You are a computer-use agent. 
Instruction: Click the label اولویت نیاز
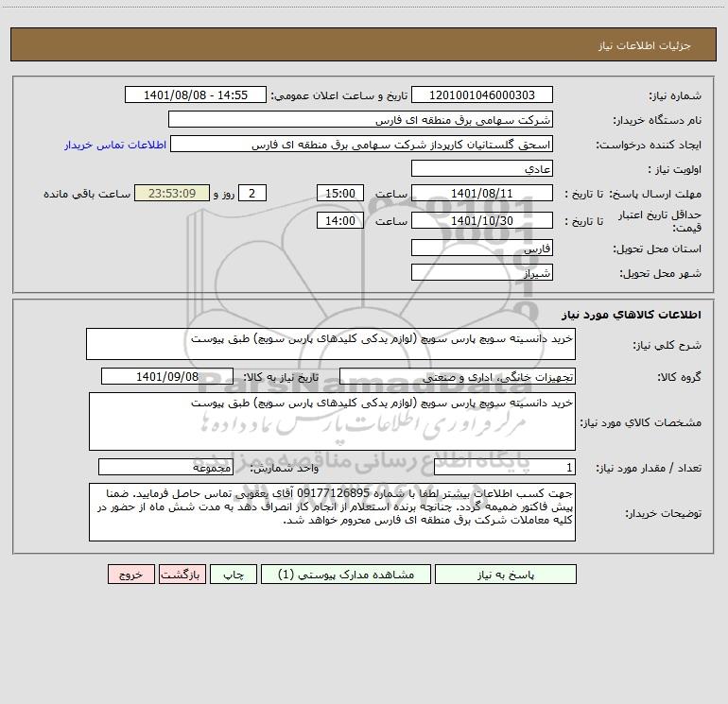pyautogui.click(x=675, y=170)
